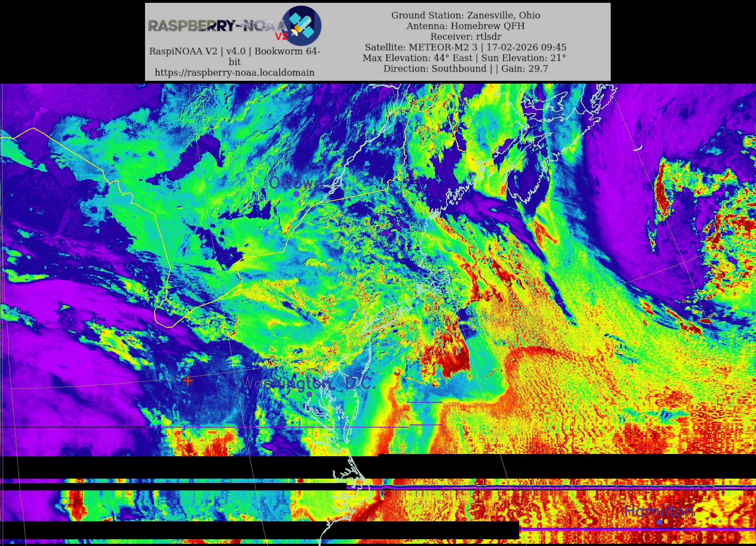Click the Hamilton city dot marker

click(659, 522)
